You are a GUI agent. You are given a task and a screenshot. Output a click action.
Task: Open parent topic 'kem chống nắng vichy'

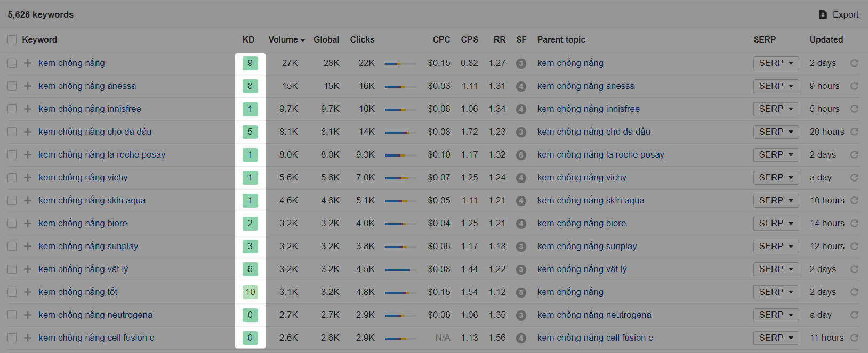coord(582,177)
